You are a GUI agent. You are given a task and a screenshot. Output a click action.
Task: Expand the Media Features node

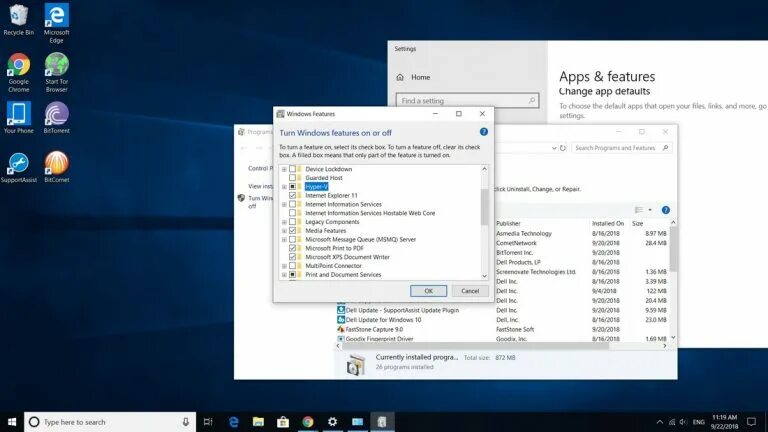pos(284,231)
